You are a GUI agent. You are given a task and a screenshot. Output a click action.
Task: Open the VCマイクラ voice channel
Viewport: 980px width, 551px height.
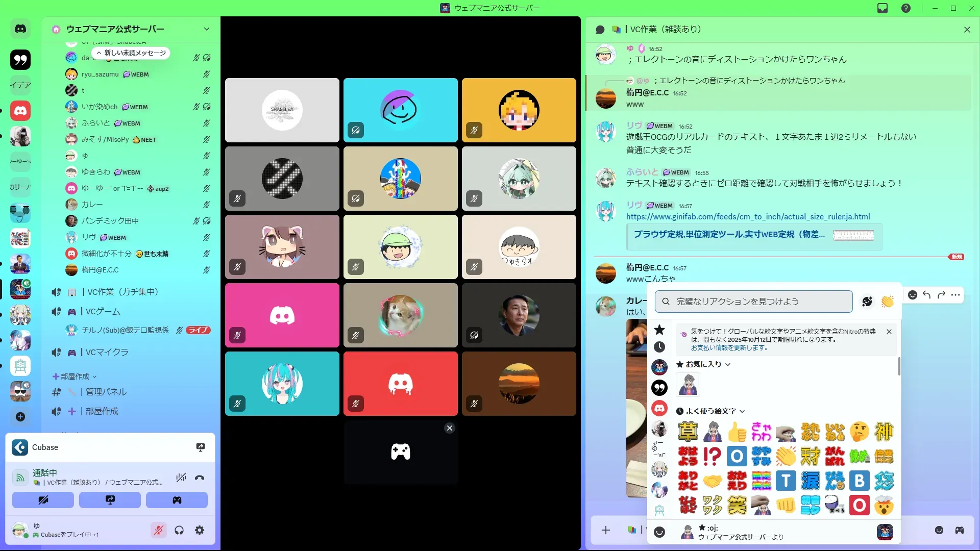point(107,353)
